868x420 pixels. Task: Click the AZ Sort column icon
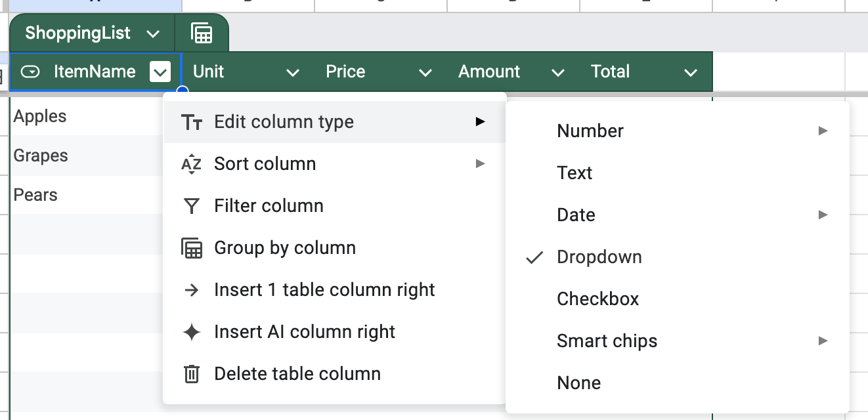pyautogui.click(x=191, y=164)
